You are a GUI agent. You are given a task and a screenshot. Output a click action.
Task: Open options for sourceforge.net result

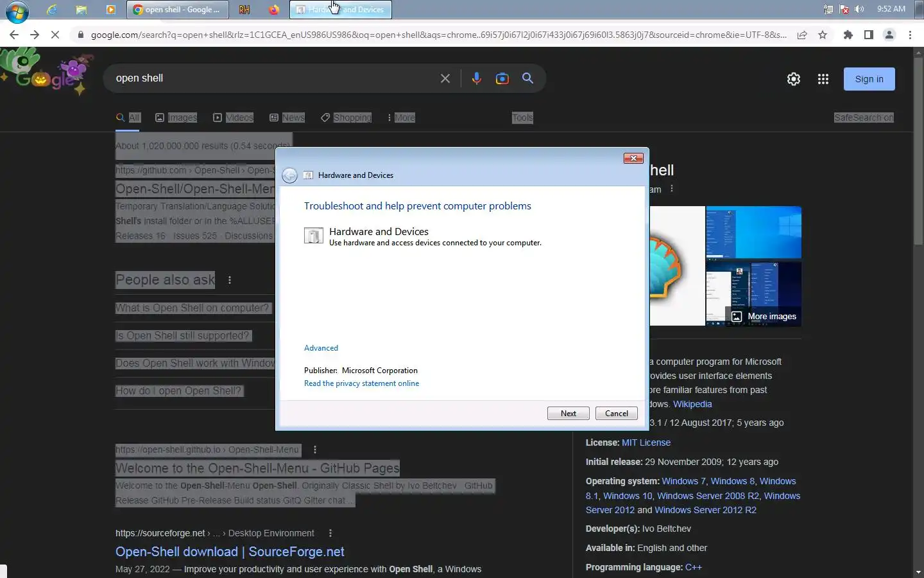pos(330,533)
